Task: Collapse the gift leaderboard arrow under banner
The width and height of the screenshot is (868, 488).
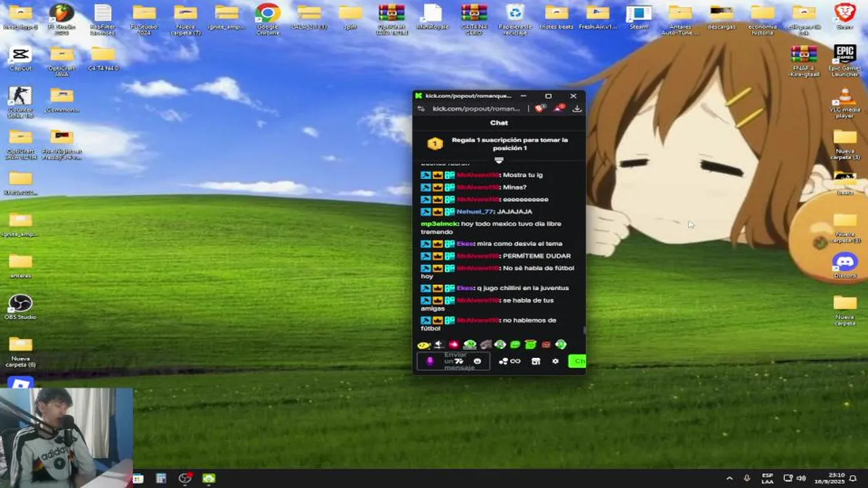Action: pos(499,161)
